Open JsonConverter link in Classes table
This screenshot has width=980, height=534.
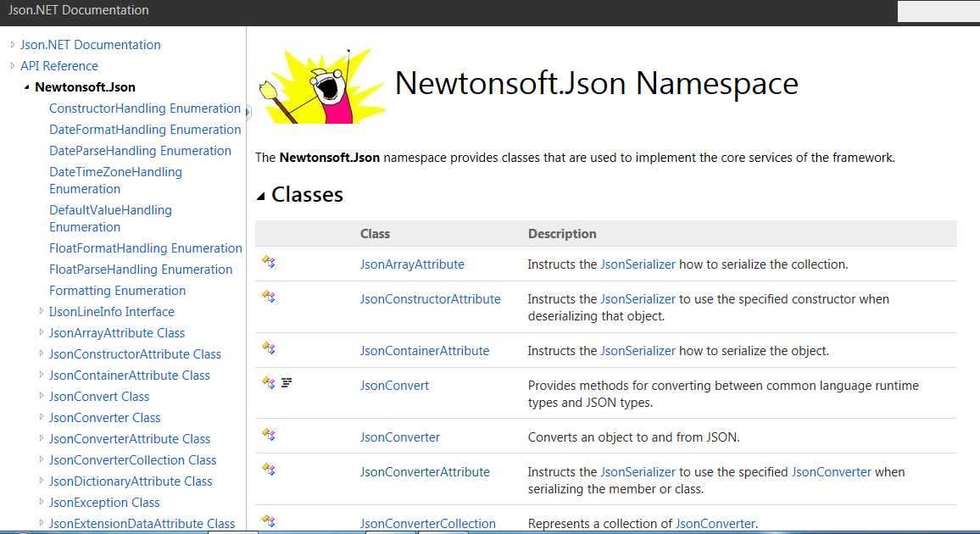point(400,438)
